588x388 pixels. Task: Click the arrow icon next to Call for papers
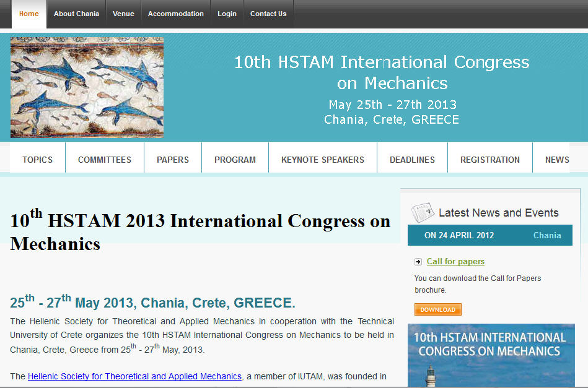(x=418, y=262)
